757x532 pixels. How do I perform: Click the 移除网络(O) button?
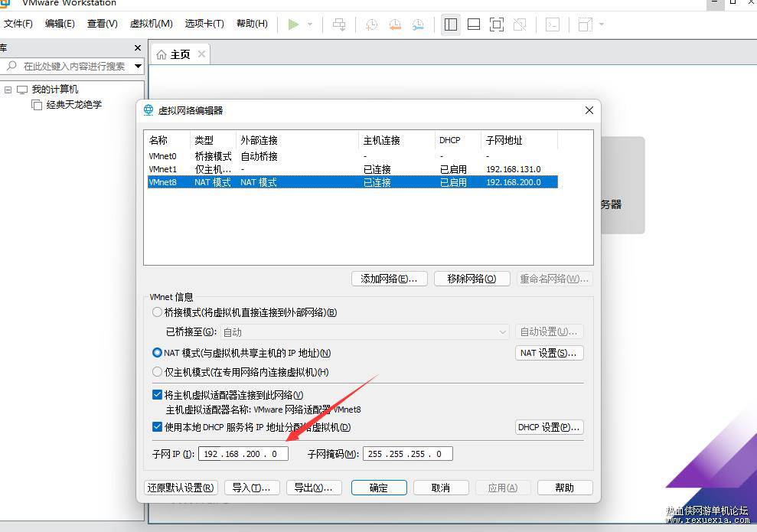pyautogui.click(x=471, y=279)
